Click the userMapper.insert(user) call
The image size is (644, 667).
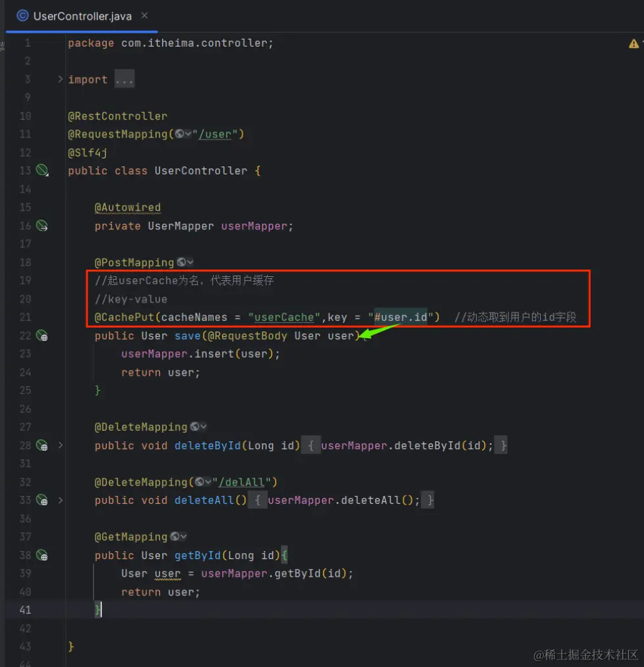(x=201, y=354)
